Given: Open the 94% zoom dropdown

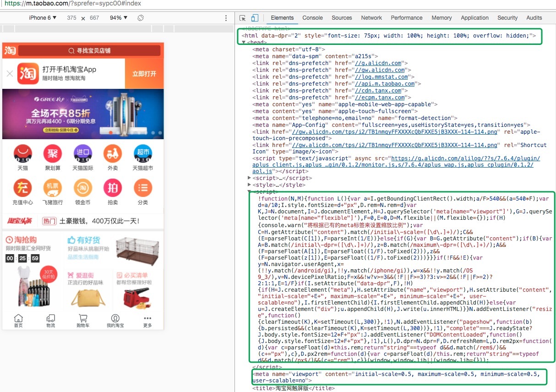Looking at the screenshot, I should tap(119, 18).
